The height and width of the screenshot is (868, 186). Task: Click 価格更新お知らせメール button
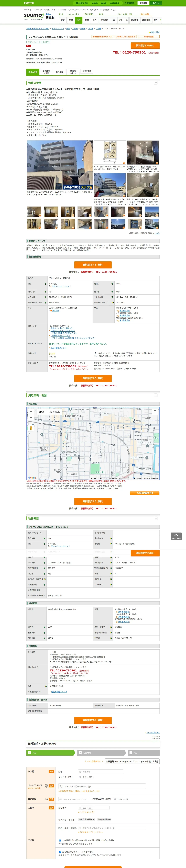click(102, 37)
